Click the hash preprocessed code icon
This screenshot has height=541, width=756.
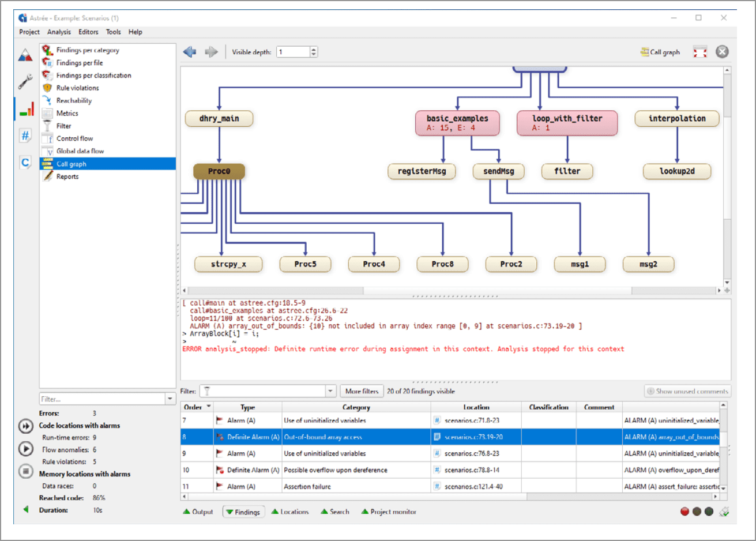pos(25,136)
